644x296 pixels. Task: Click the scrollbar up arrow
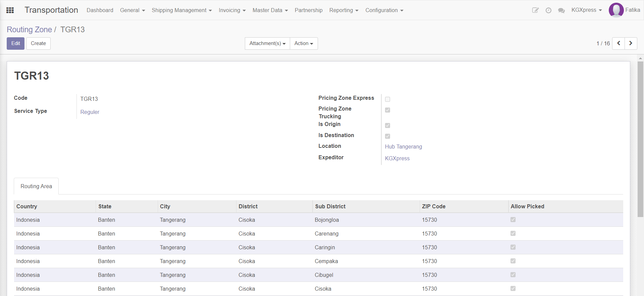(640, 58)
